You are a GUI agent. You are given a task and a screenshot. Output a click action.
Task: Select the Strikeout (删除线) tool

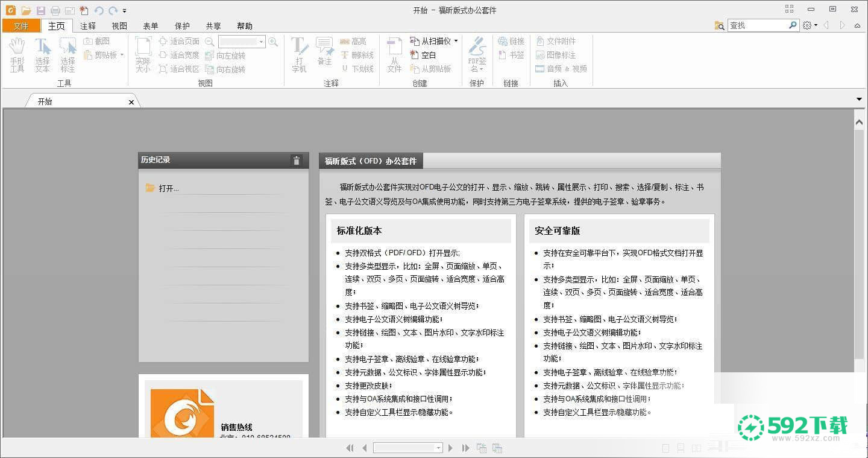[x=357, y=55]
